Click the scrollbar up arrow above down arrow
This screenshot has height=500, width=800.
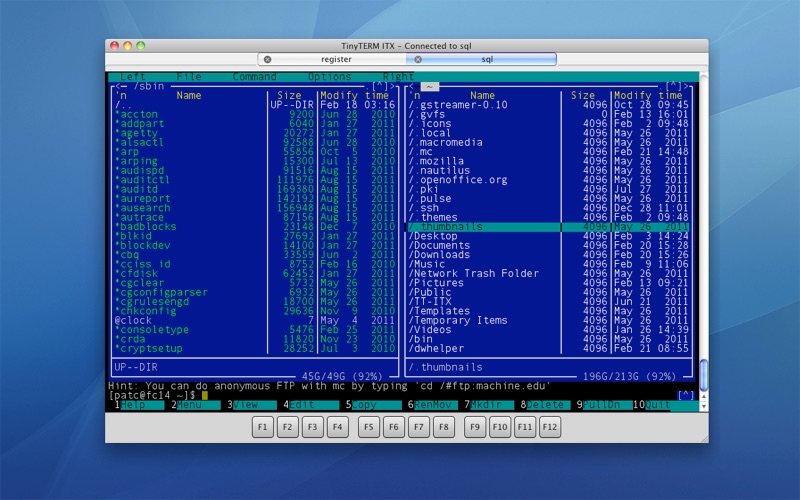[704, 396]
